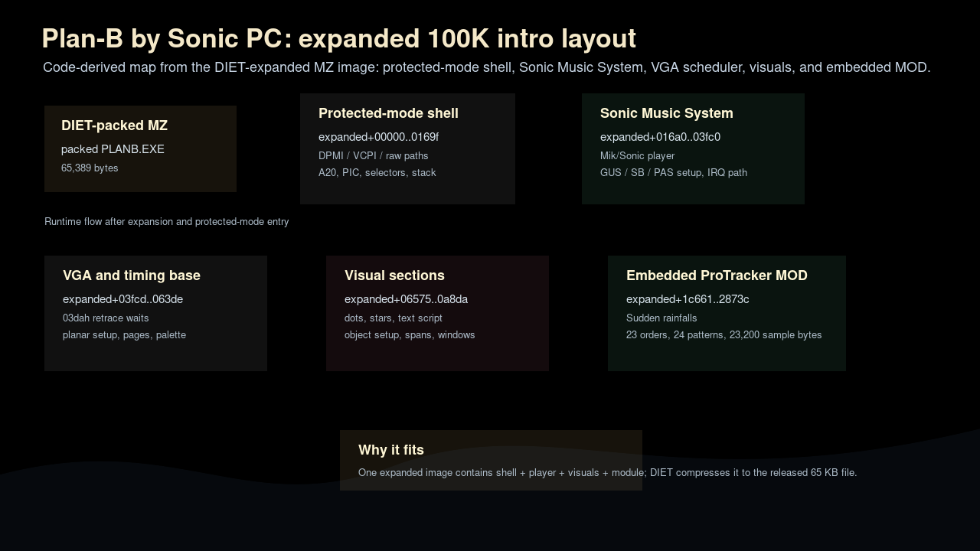This screenshot has width=980, height=551.
Task: Select the 'Sonic Music System' card heading
Action: (x=667, y=113)
